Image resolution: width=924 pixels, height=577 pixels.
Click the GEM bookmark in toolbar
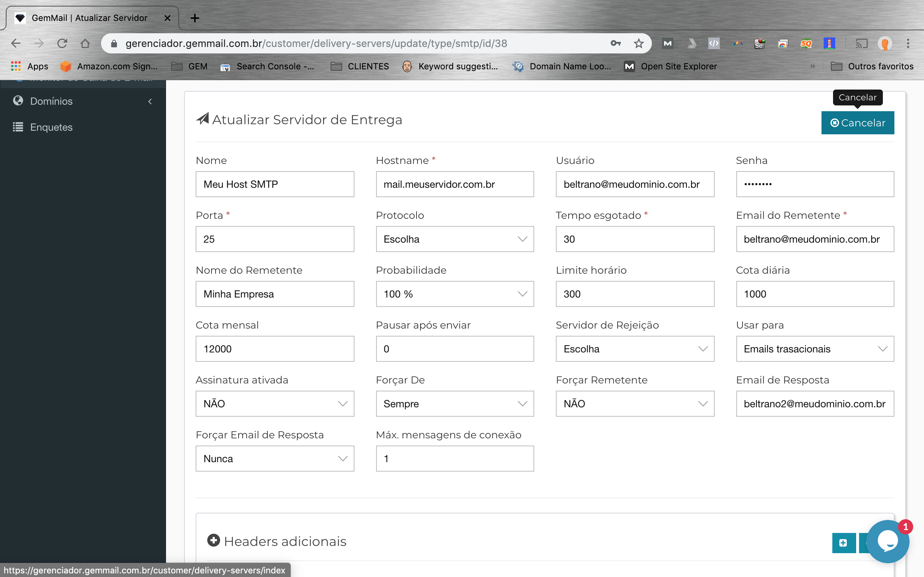click(x=189, y=66)
